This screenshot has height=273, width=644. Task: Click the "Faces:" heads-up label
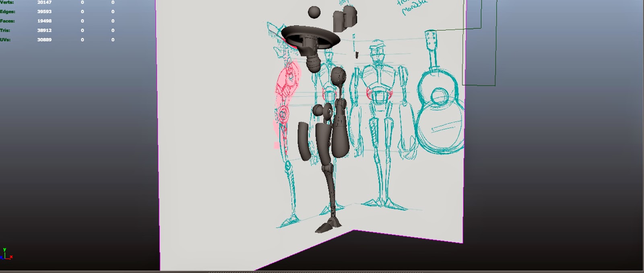pyautogui.click(x=7, y=21)
